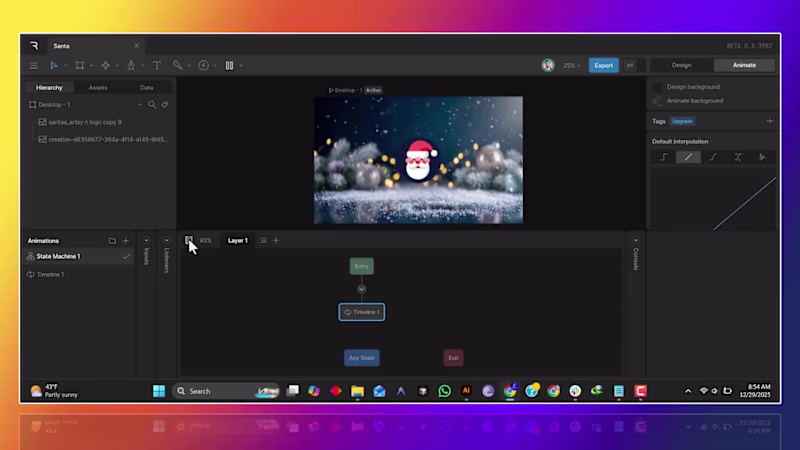The height and width of the screenshot is (450, 800).
Task: Open Pen tool options arrow
Action: (x=143, y=66)
